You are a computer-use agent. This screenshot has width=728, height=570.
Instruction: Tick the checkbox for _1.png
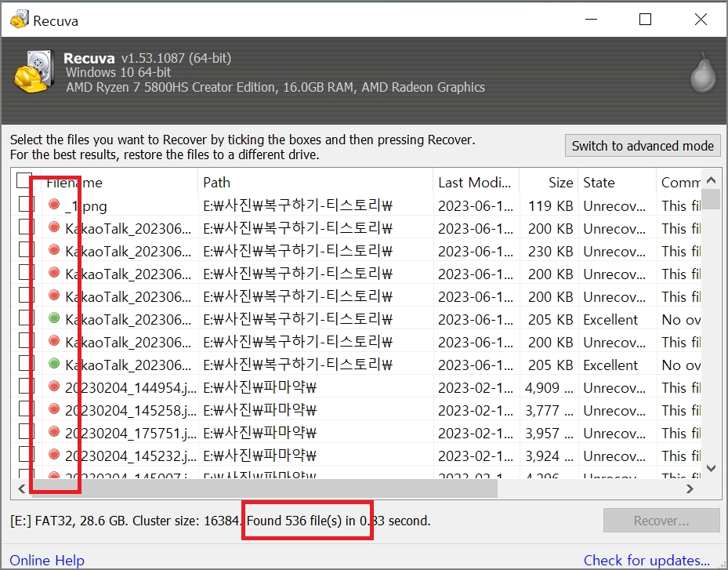coord(27,204)
